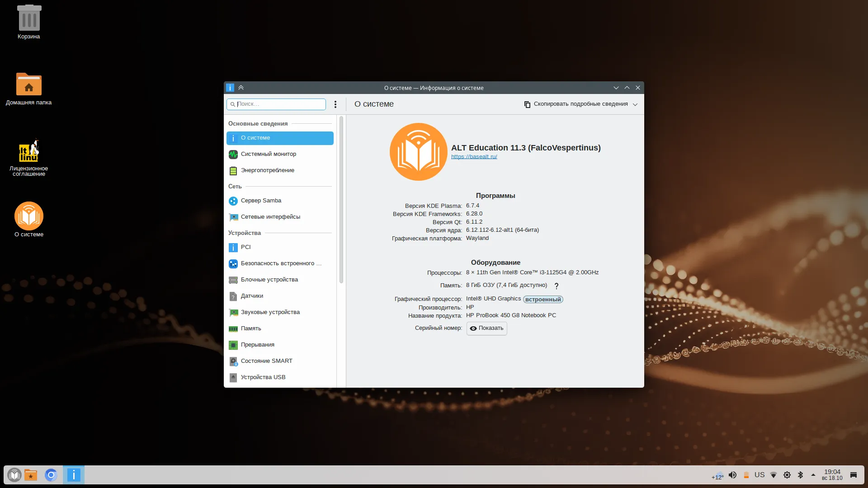Click the sidebar vertical scrollbar

tap(341, 200)
